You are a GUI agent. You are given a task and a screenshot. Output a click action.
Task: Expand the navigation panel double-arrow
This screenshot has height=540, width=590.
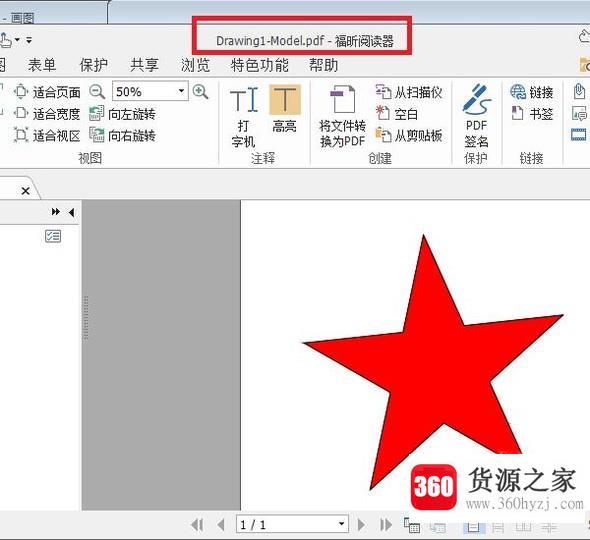56,212
